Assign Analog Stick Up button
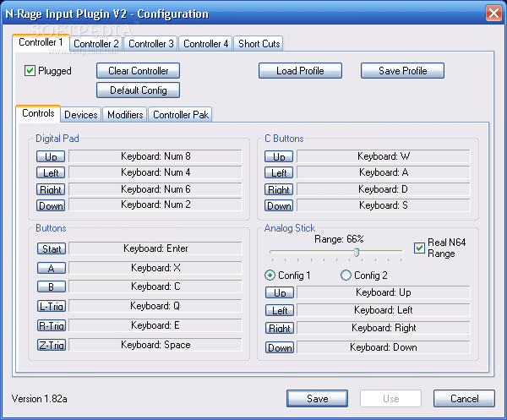The height and width of the screenshot is (420, 507). tap(280, 292)
